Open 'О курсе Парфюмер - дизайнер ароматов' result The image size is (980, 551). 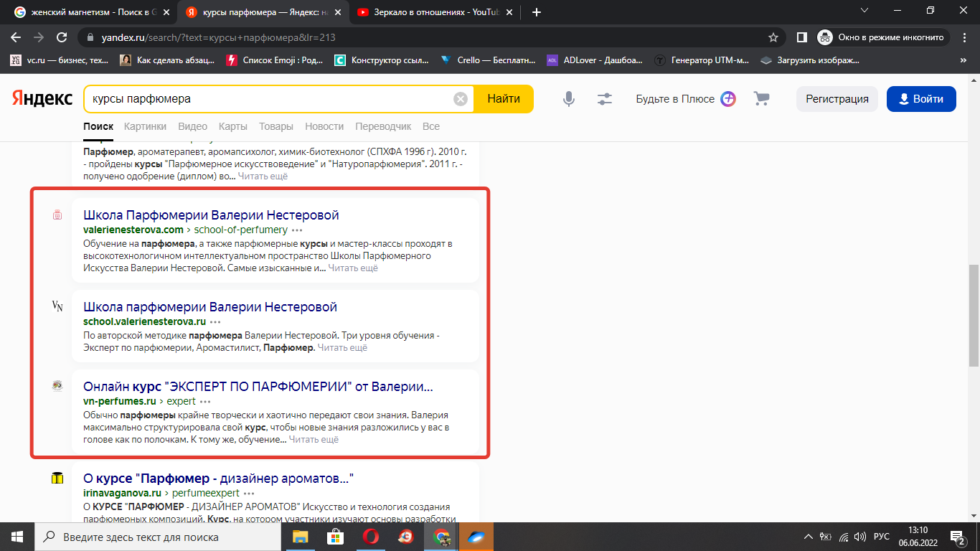219,479
